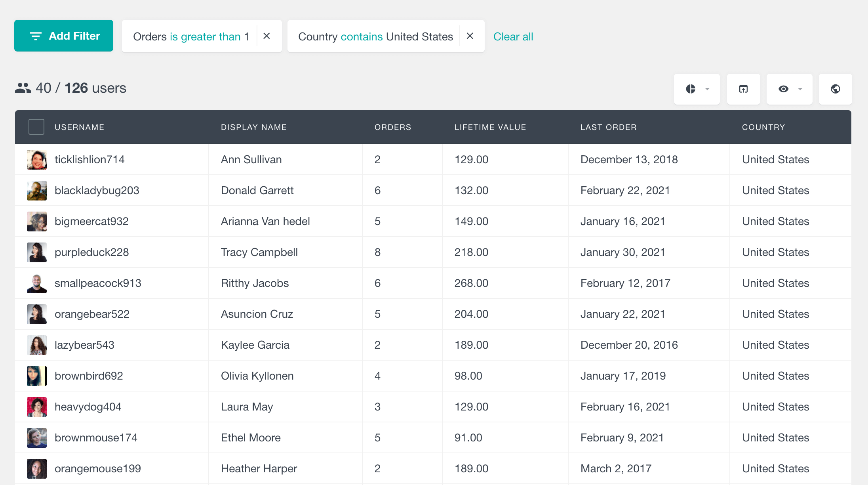Open user orangebear522
Viewport: 868px width, 485px height.
(x=92, y=314)
